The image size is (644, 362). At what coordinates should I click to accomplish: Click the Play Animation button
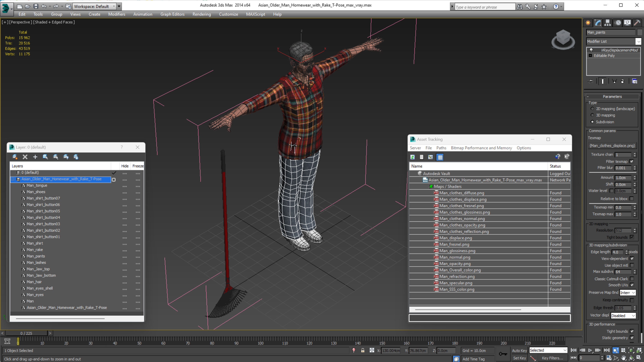click(590, 350)
